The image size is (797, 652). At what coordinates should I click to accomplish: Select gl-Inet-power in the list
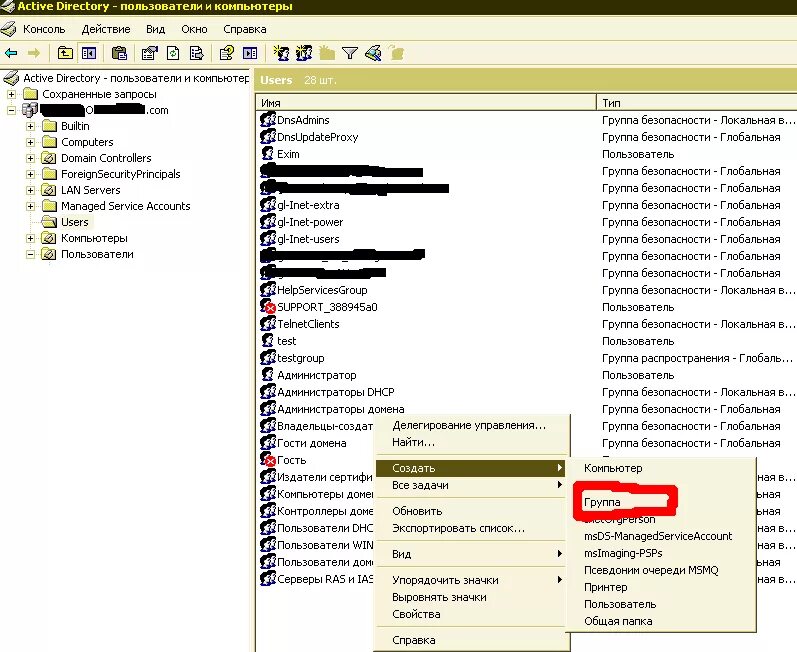coord(310,222)
